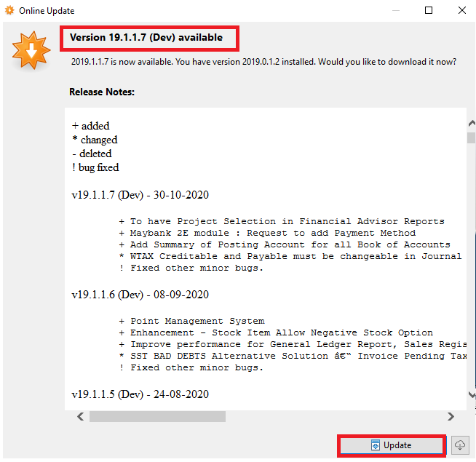Click the orange starburst download icon
476x462 pixels.
tap(31, 50)
